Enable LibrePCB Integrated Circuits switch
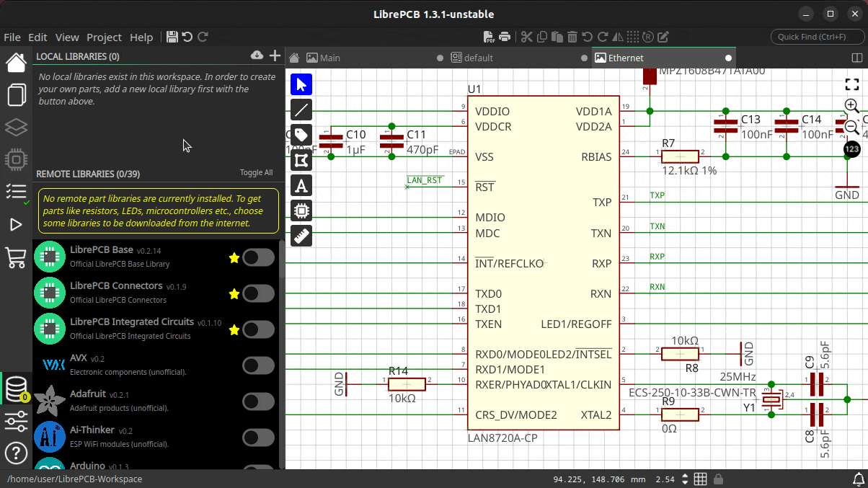This screenshot has height=488, width=868. 258,329
